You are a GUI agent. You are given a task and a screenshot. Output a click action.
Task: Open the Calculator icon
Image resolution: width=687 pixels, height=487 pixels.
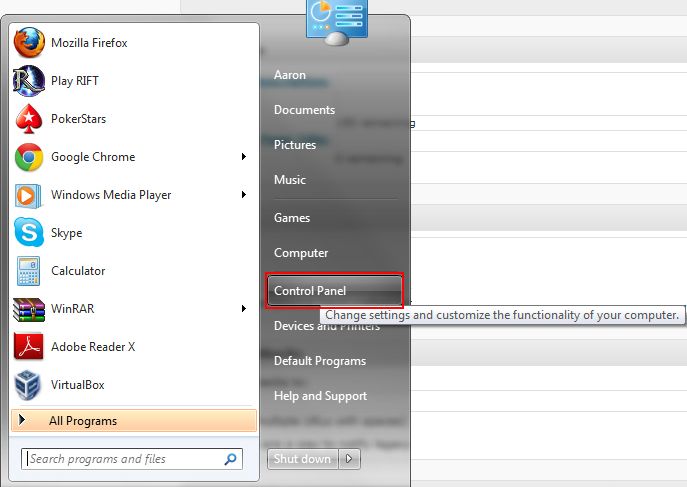point(29,271)
